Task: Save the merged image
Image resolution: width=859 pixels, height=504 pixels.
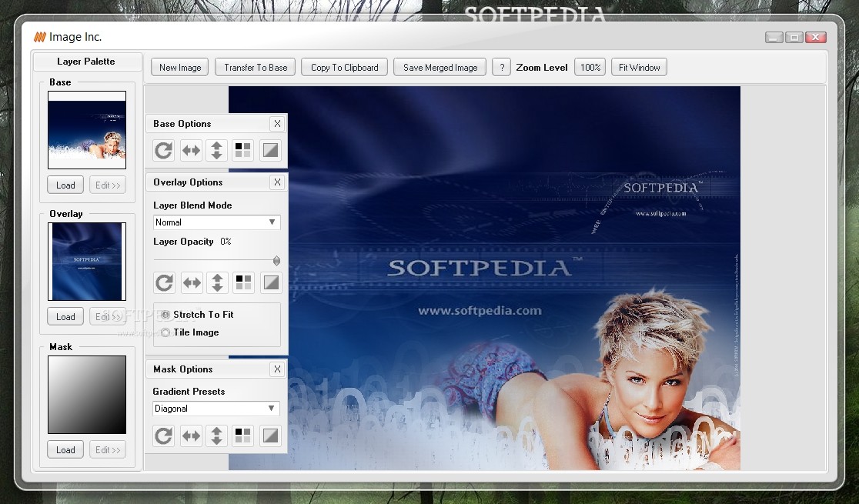Action: 440,68
